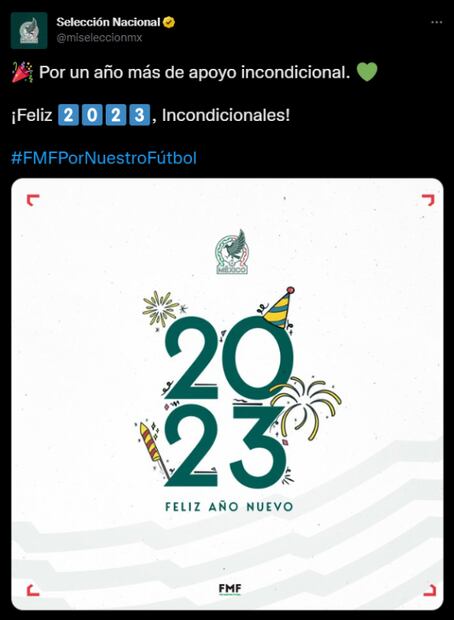Click the tweet text about apoyo incondicional
454x620 pixels.
(x=195, y=72)
